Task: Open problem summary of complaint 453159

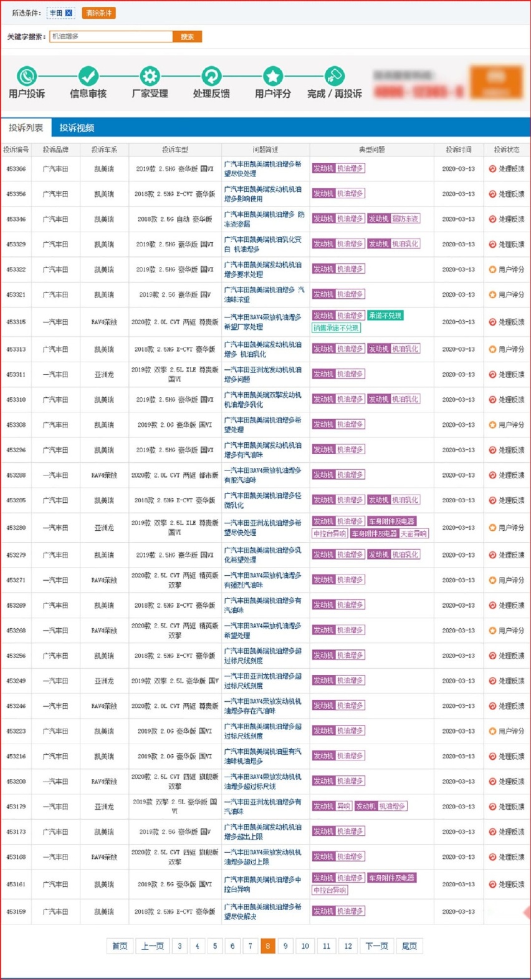Action: (x=263, y=912)
